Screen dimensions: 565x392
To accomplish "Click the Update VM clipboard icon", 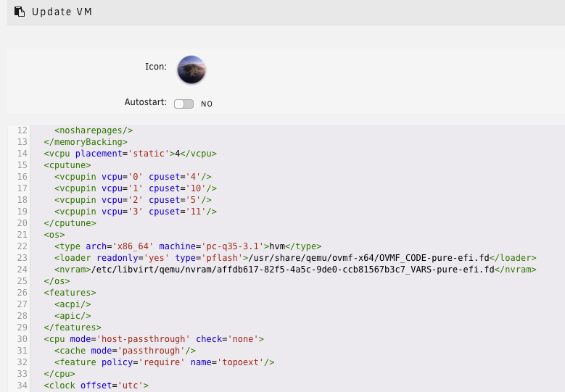I will pyautogui.click(x=20, y=12).
